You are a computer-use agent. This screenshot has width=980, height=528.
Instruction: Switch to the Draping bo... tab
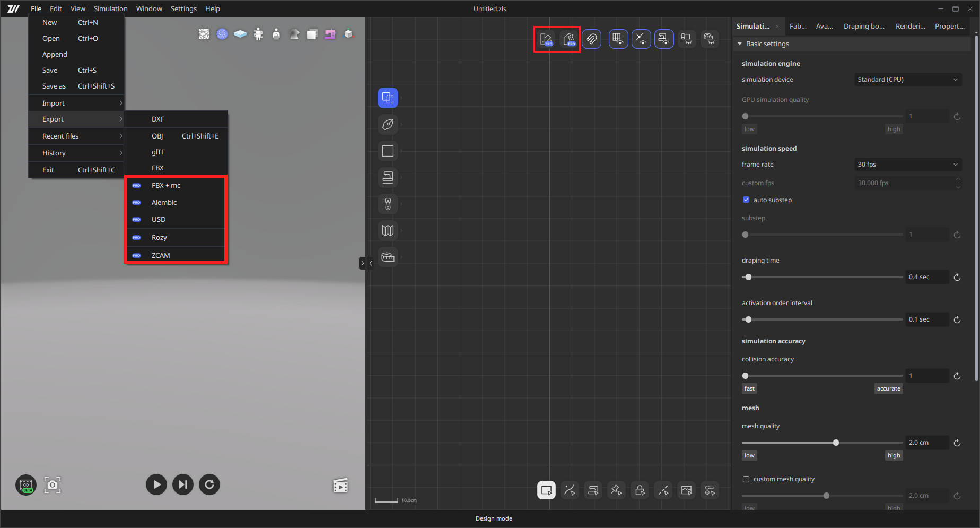coord(864,26)
